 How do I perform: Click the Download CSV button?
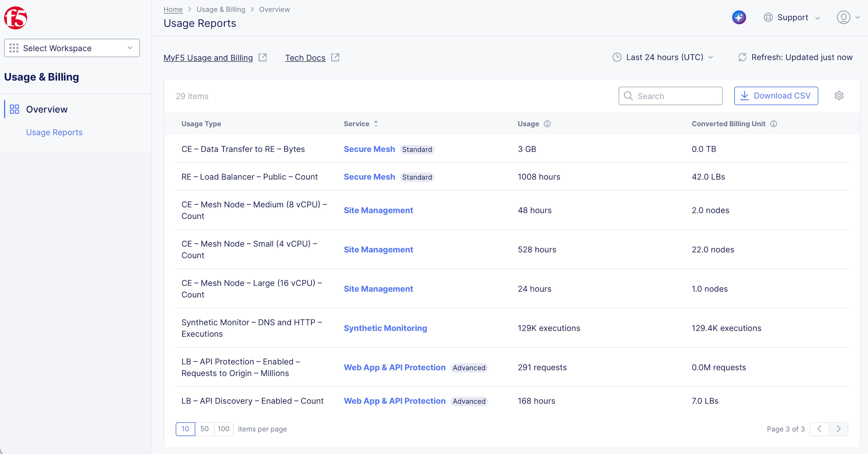(776, 96)
